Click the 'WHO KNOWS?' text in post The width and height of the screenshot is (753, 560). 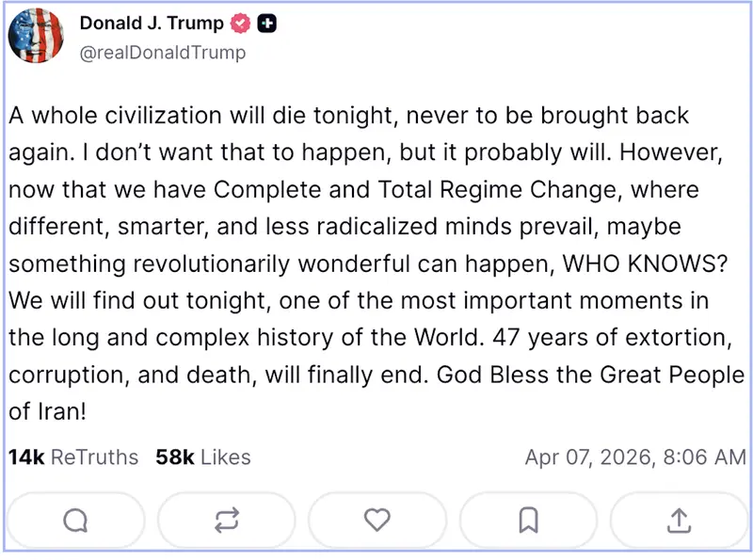[x=645, y=264]
